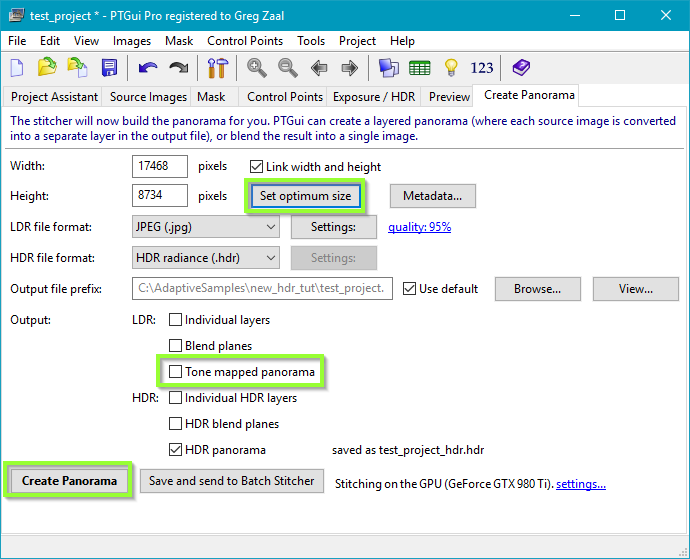690x559 pixels.
Task: Switch to the Project Assistant tab
Action: (54, 96)
